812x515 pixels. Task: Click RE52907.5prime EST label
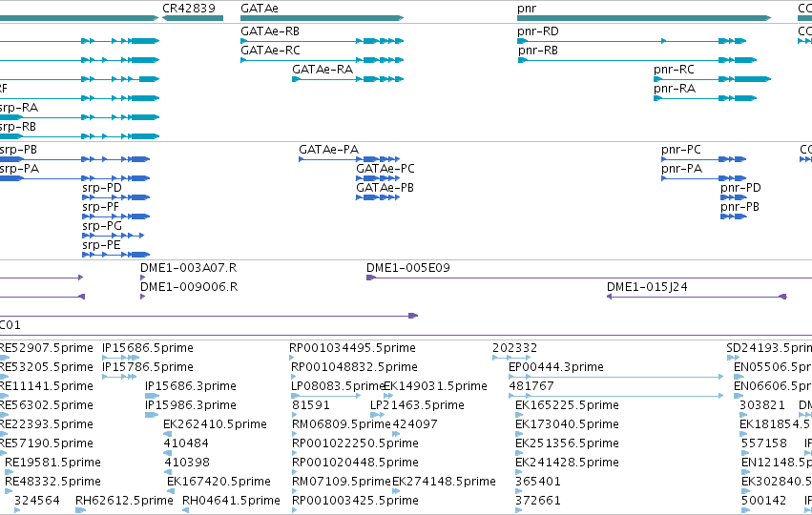[46, 348]
